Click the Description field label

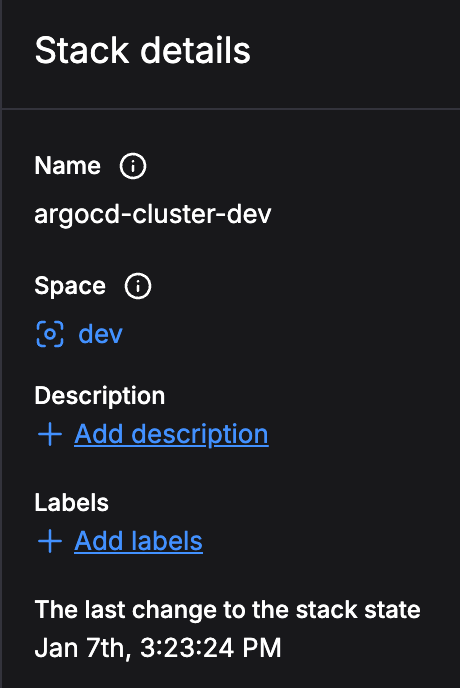[100, 396]
